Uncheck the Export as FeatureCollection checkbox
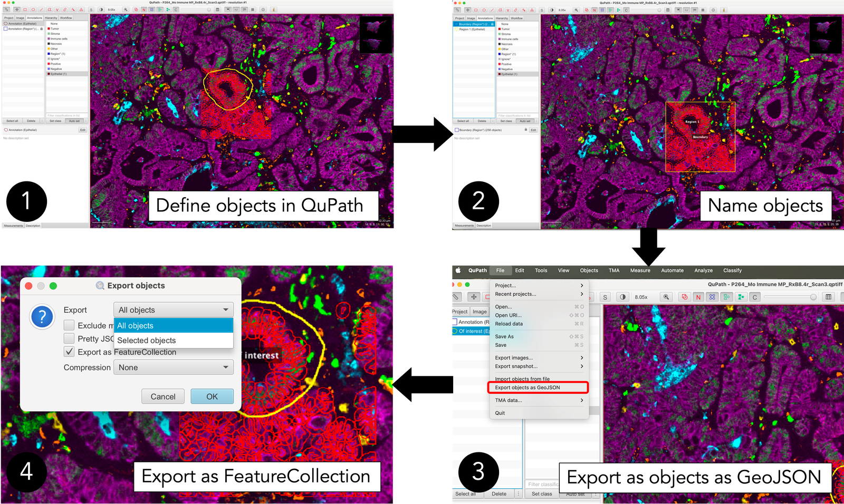 tap(69, 352)
